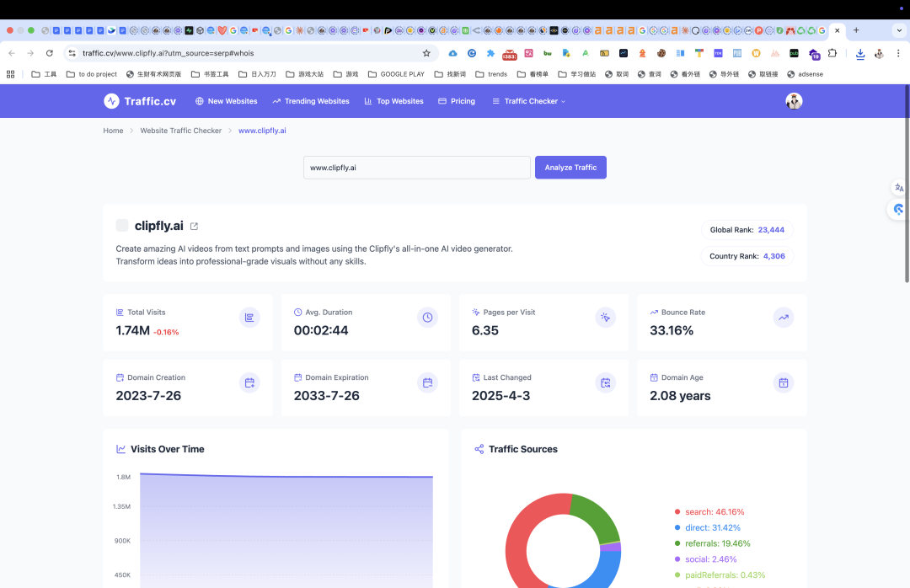Click the Domain Age calendar icon
The height and width of the screenshot is (588, 910).
(x=784, y=382)
